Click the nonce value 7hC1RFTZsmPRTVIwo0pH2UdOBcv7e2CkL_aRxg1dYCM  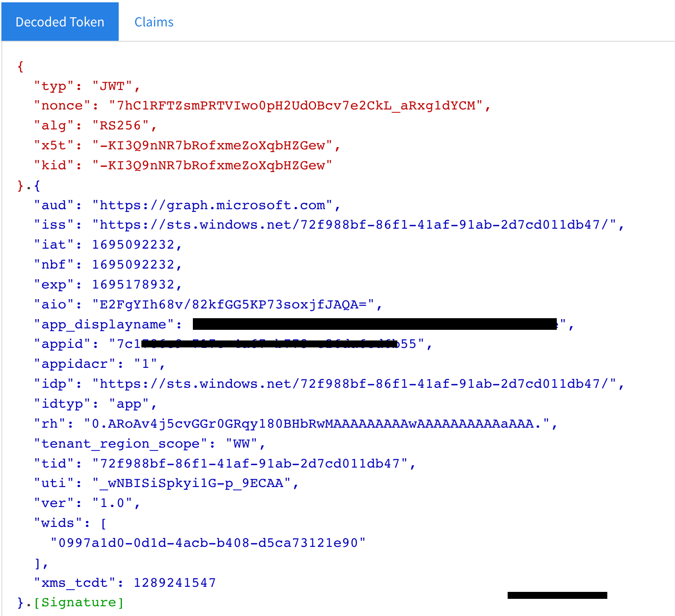pyautogui.click(x=296, y=106)
